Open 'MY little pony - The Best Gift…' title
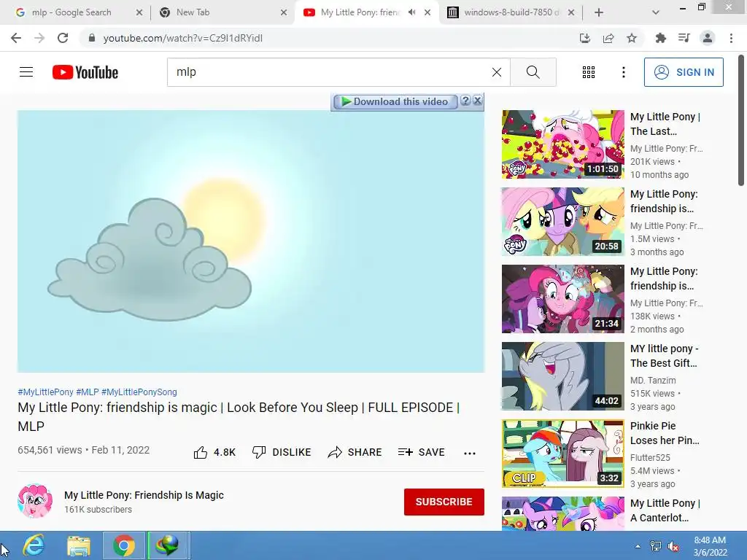 pos(665,356)
